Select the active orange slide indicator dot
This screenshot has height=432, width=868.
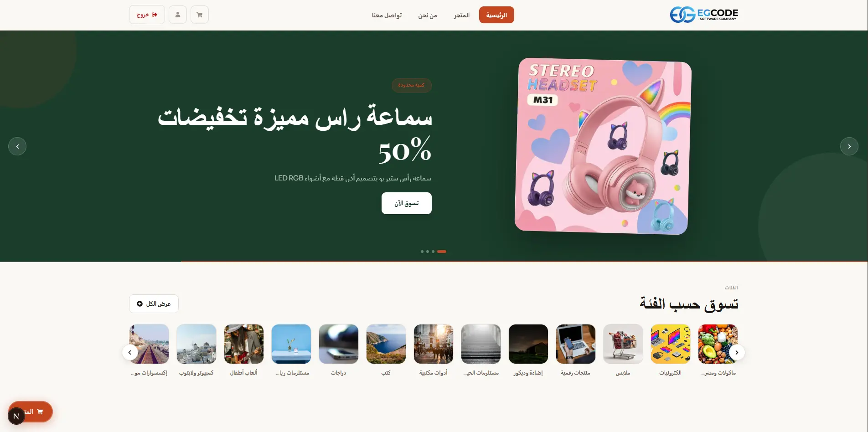point(442,252)
